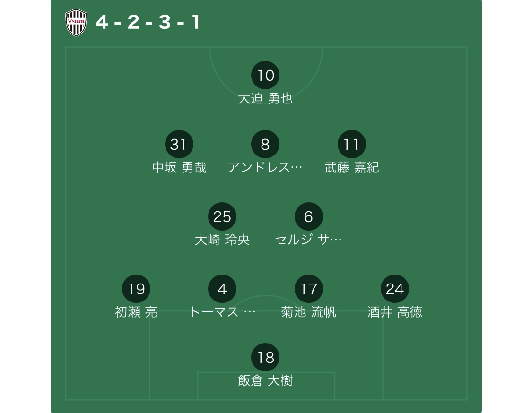Open player name 大迫 勇也
This screenshot has width=532, height=413.
click(x=265, y=98)
